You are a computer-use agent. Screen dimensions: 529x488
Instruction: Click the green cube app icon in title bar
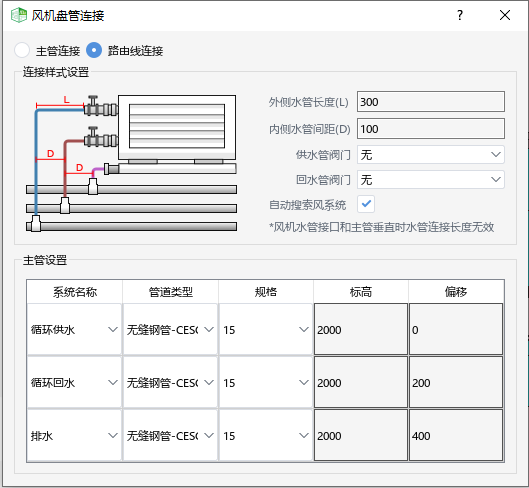19,15
